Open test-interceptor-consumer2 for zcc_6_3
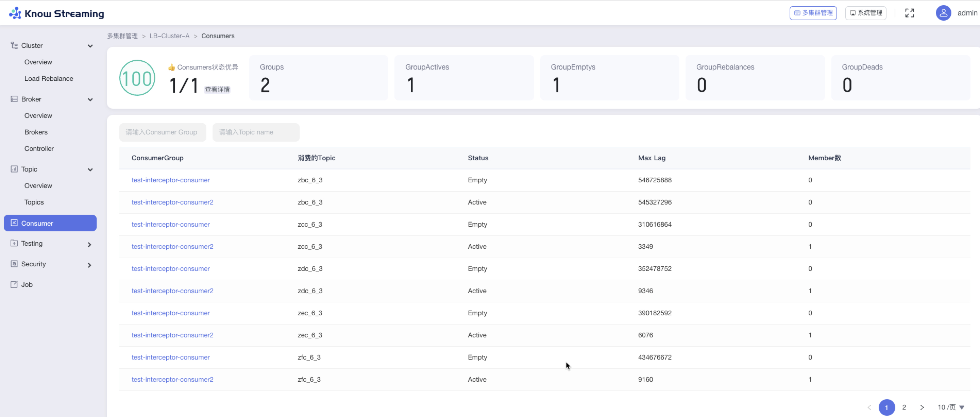 pyautogui.click(x=172, y=246)
